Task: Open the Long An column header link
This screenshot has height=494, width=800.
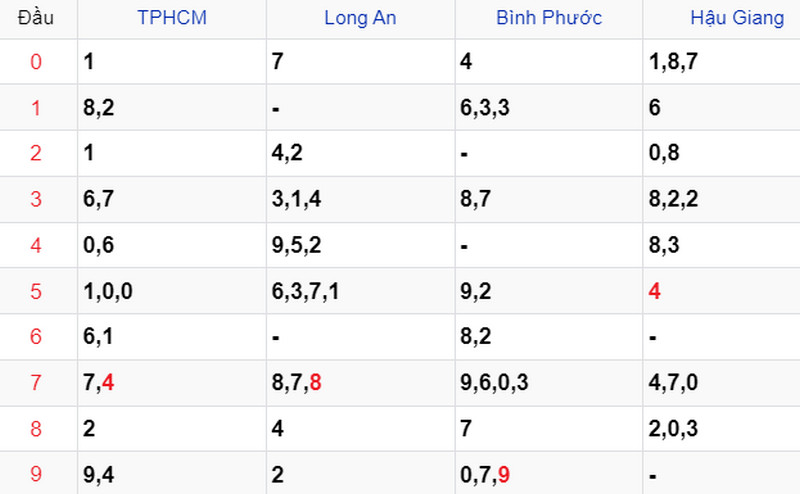Action: [x=360, y=18]
